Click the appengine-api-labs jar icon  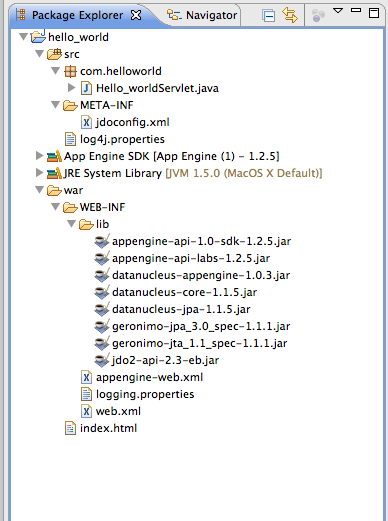point(102,258)
